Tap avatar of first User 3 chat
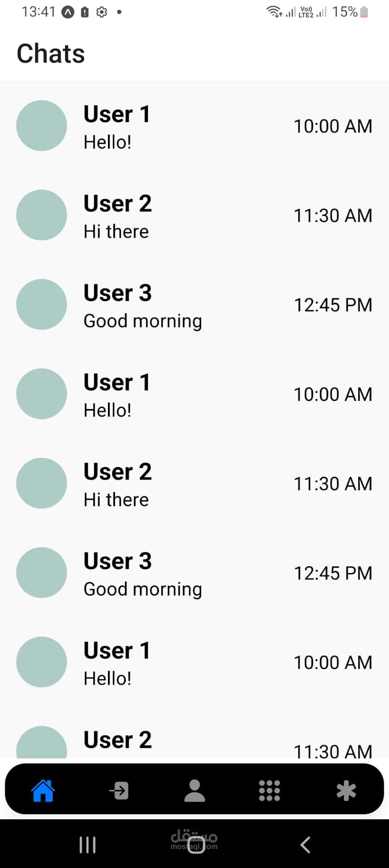This screenshot has width=389, height=868. pos(42,304)
